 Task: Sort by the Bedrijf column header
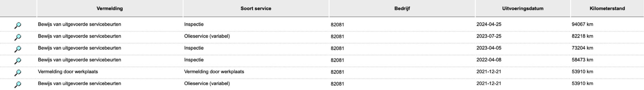coord(402,8)
